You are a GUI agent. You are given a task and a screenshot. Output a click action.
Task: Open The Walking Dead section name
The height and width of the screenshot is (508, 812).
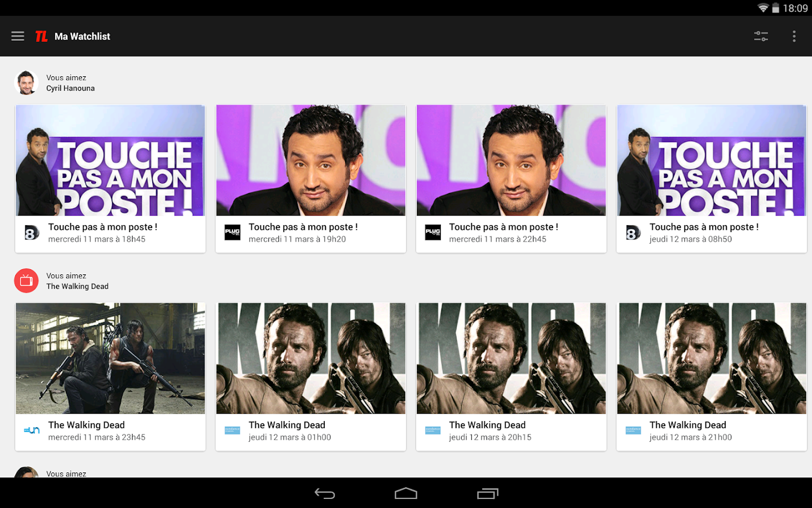(77, 286)
